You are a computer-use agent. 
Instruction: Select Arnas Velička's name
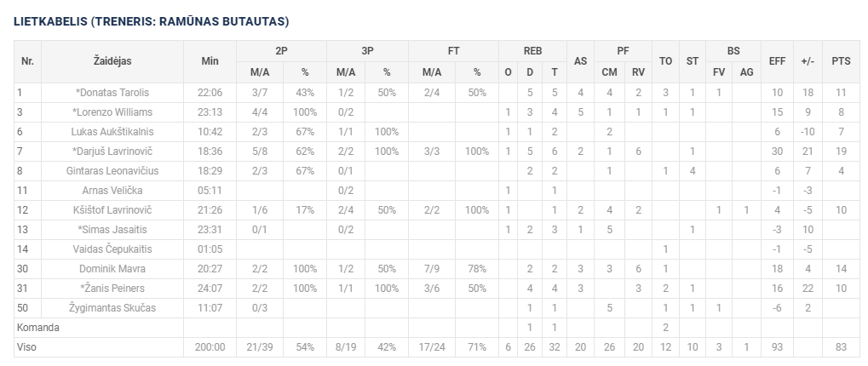(112, 190)
